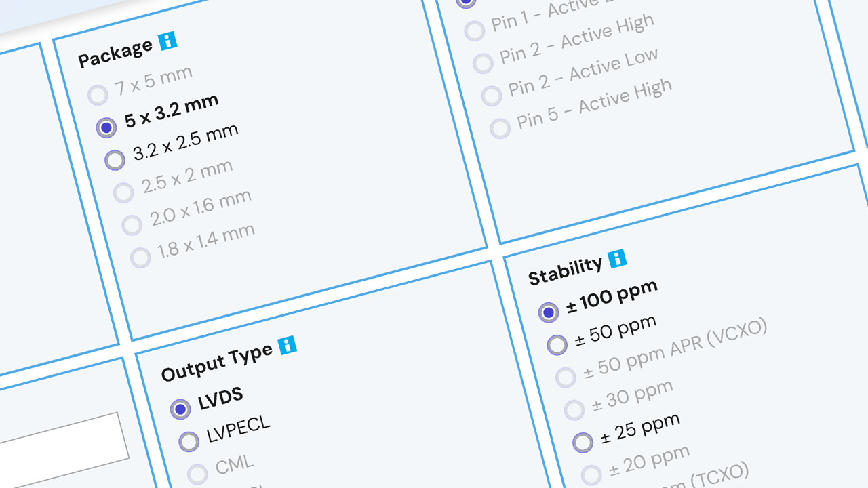The width and height of the screenshot is (868, 488).
Task: Select CML output type
Action: tap(197, 474)
